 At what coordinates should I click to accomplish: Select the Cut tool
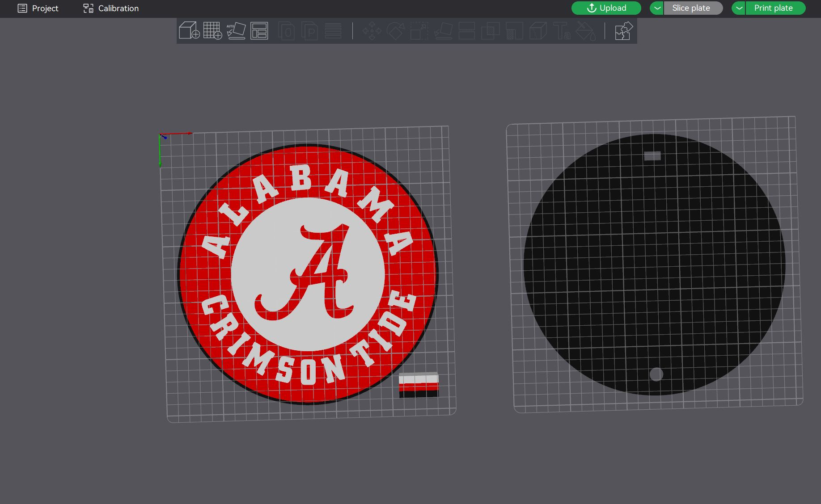467,31
